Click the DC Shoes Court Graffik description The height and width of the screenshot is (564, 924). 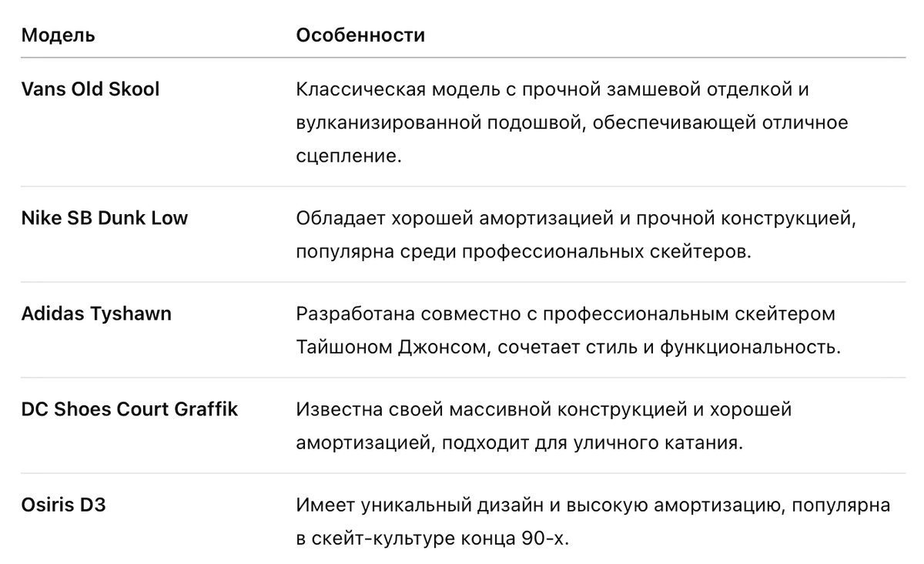pyautogui.click(x=544, y=426)
